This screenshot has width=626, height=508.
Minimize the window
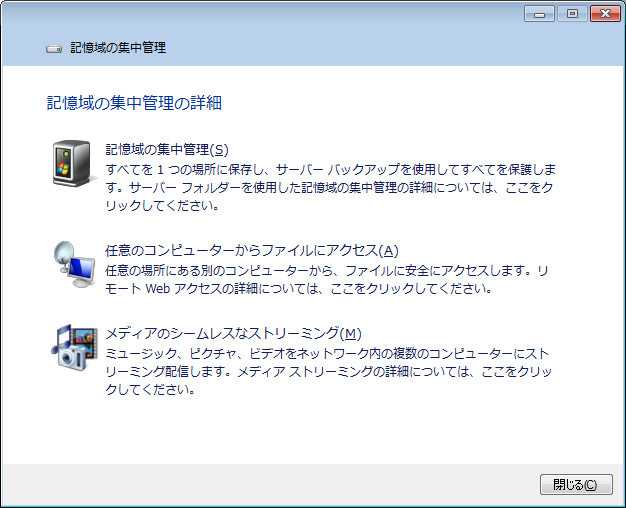[539, 14]
